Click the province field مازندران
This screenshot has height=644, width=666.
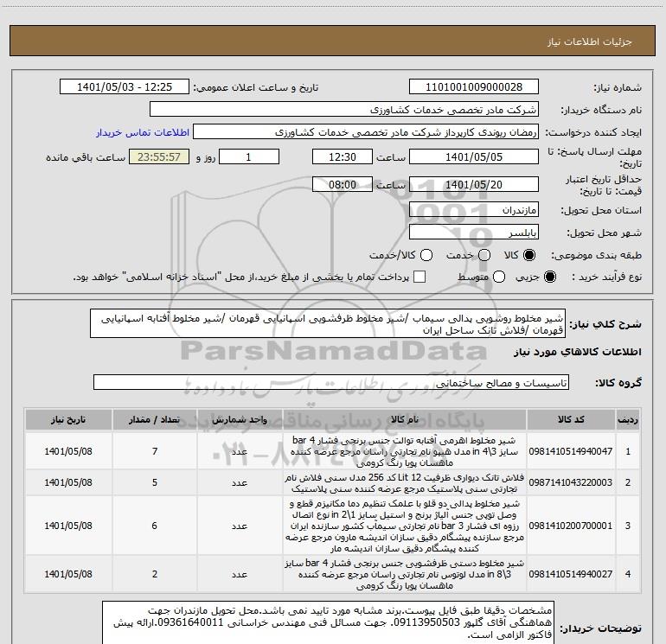tap(474, 210)
